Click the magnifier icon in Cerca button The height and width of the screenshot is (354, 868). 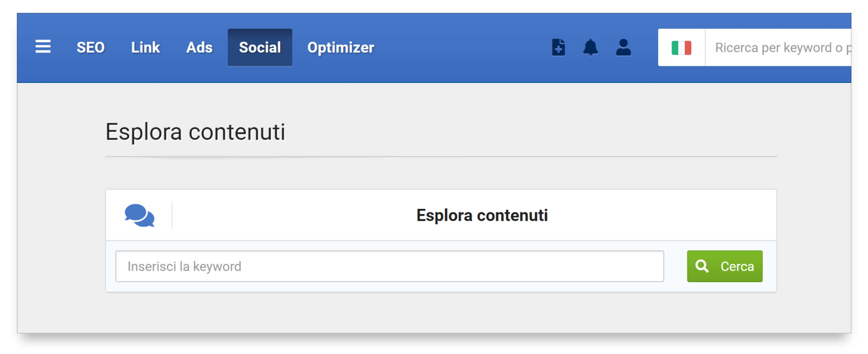tap(702, 266)
